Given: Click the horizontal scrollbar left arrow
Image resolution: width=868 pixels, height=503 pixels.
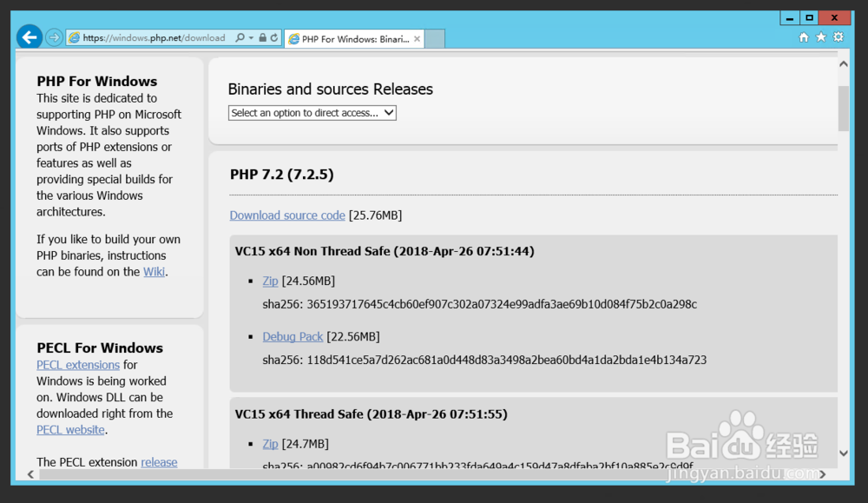Looking at the screenshot, I should click(x=31, y=474).
